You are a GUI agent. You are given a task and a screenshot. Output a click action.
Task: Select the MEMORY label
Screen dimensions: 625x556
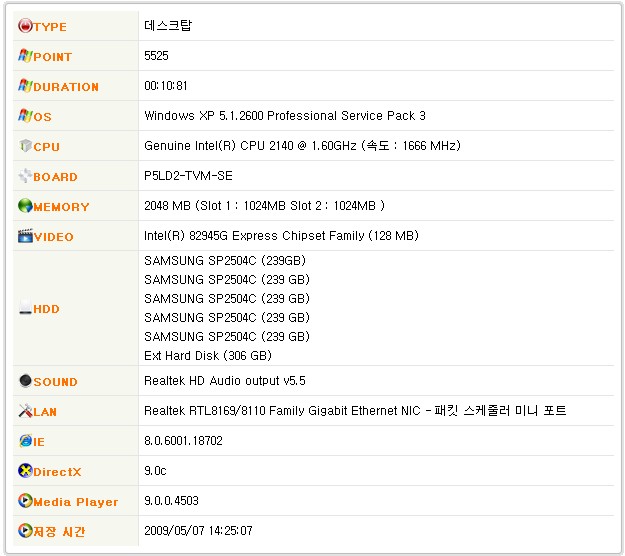click(61, 207)
